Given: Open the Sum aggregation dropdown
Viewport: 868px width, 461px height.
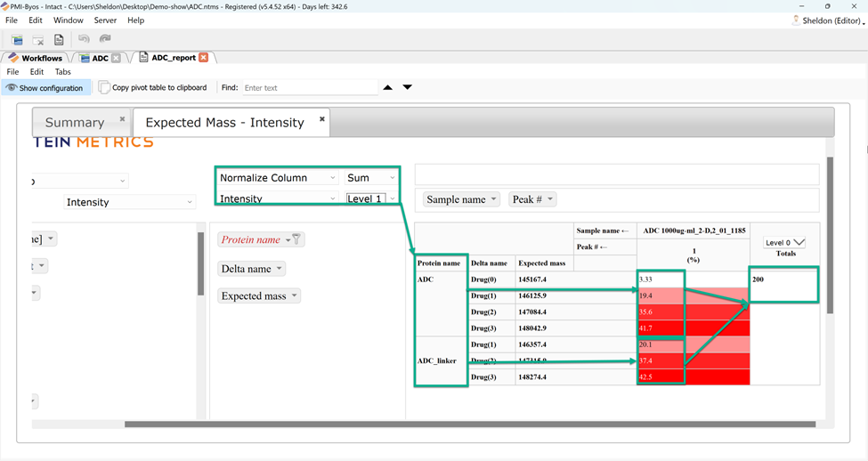Looking at the screenshot, I should tap(371, 178).
